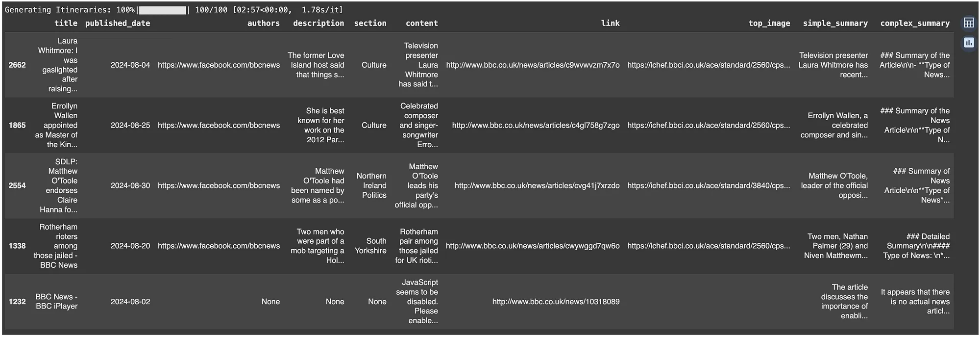This screenshot has width=980, height=337.
Task: Open the bbc.co.uk/news/10318089 link
Action: coord(556,302)
